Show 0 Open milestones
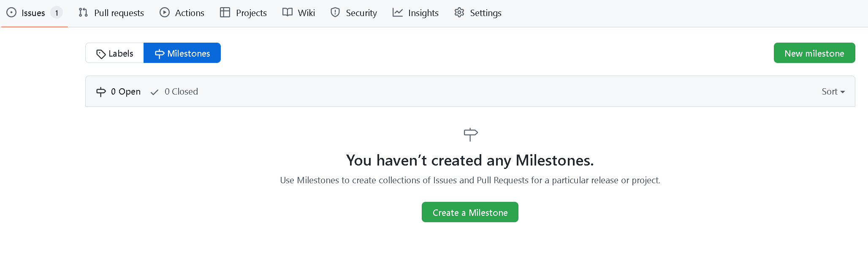The image size is (868, 269). point(118,92)
